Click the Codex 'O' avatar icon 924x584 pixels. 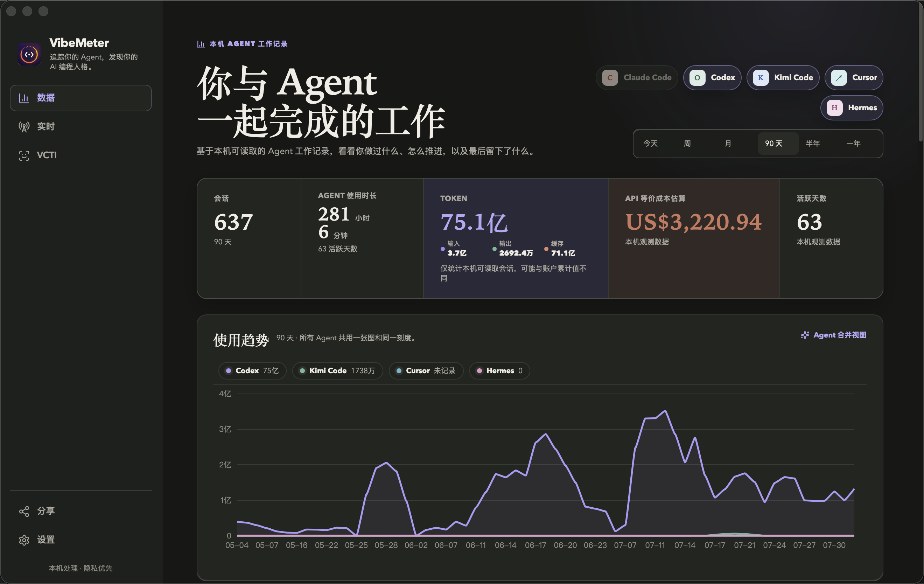697,78
